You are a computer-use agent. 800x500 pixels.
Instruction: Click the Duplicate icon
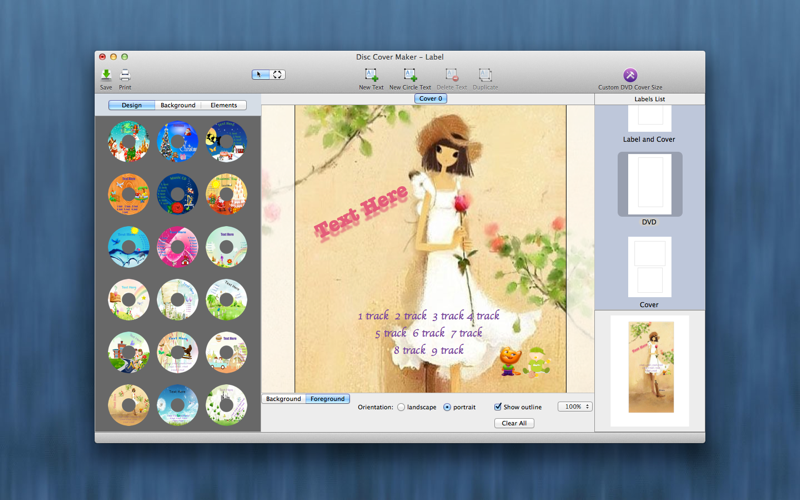point(485,76)
